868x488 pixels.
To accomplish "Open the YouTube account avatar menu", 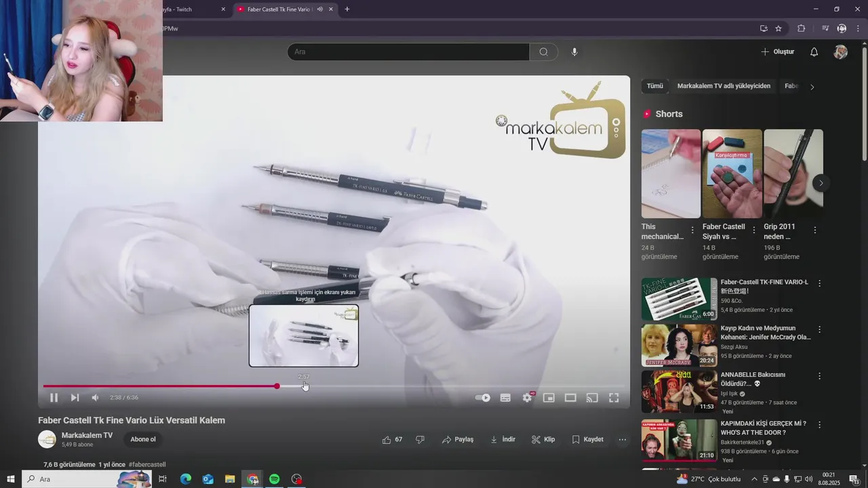I will pos(841,52).
